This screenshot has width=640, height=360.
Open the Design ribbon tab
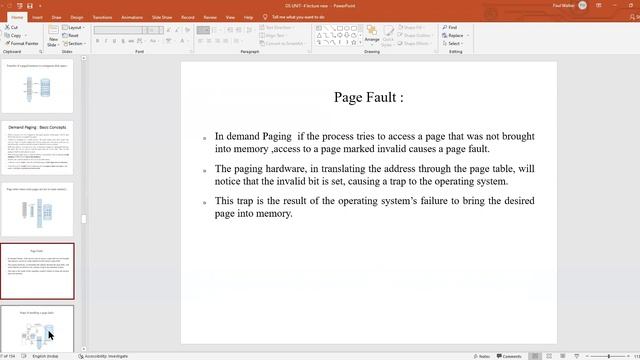coord(77,18)
